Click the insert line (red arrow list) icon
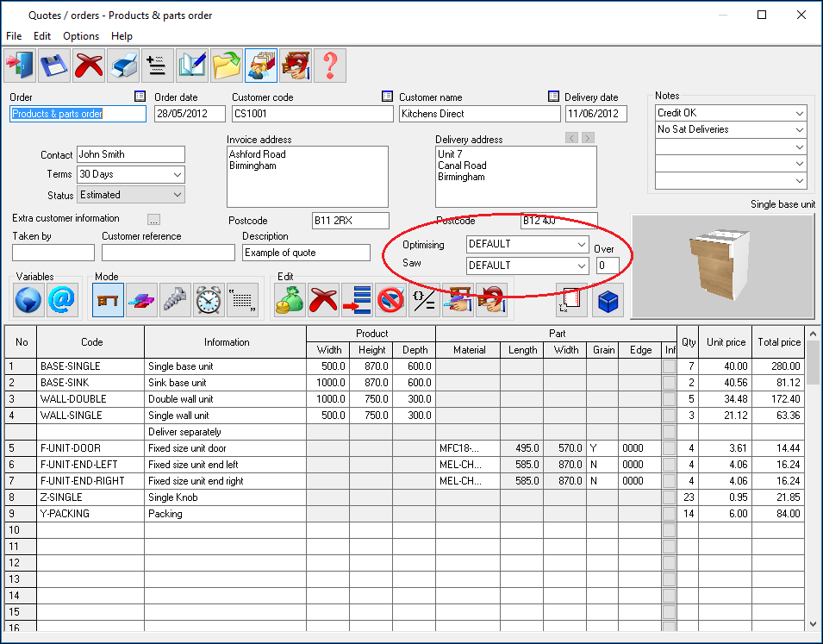The width and height of the screenshot is (823, 644). [x=357, y=300]
